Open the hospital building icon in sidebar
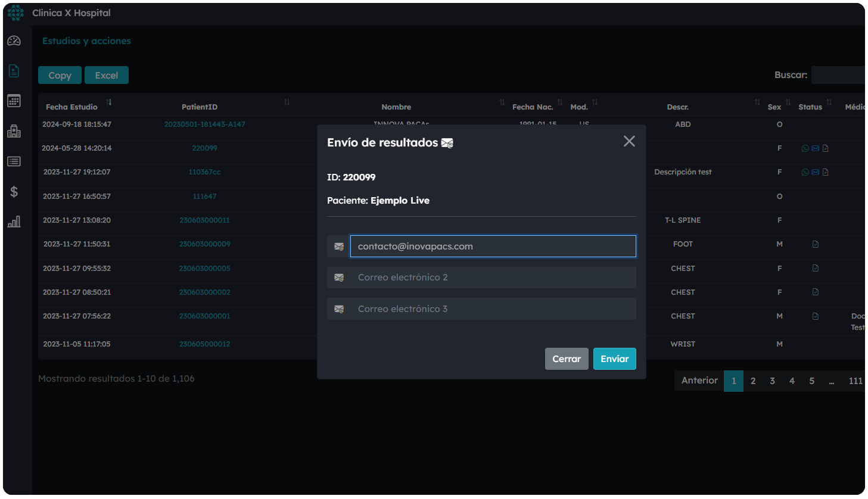 tap(14, 131)
